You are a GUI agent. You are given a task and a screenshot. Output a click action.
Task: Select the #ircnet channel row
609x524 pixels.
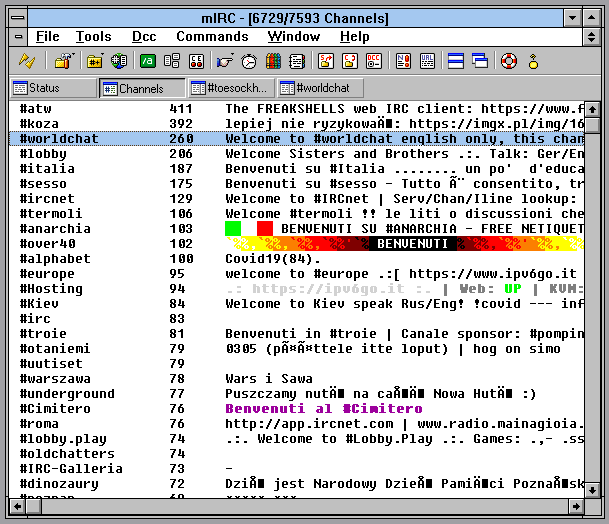pos(297,199)
